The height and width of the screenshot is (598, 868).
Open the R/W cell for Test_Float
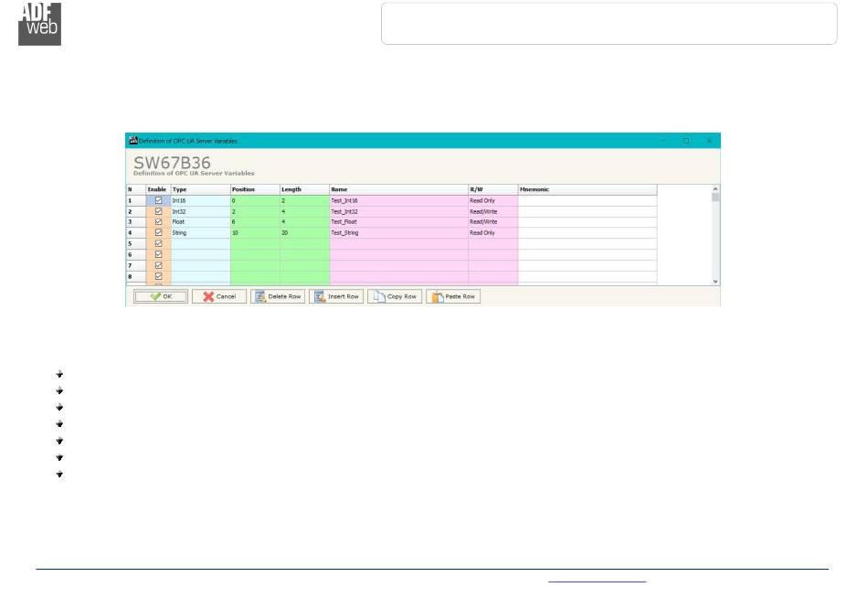[x=492, y=222]
